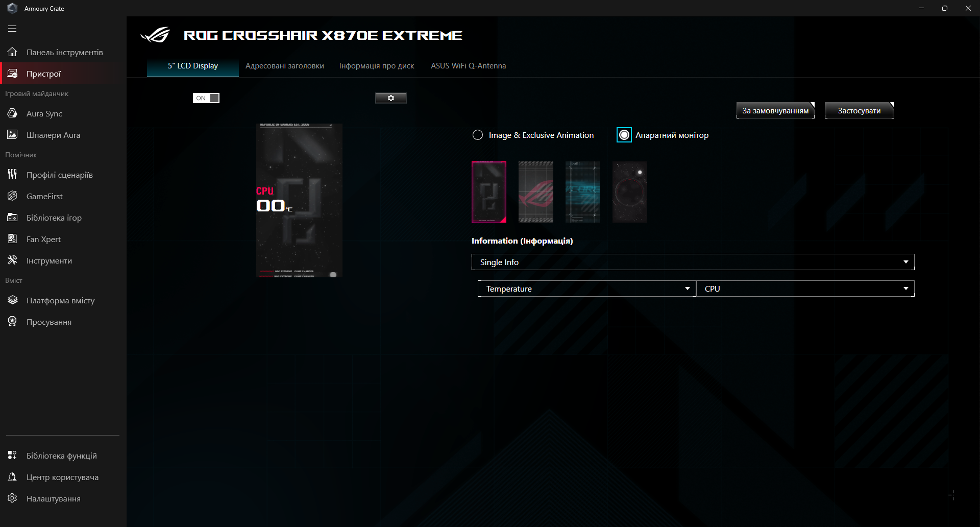Click the Fan Xpert icon
Viewport: 980px width, 527px height.
click(12, 239)
